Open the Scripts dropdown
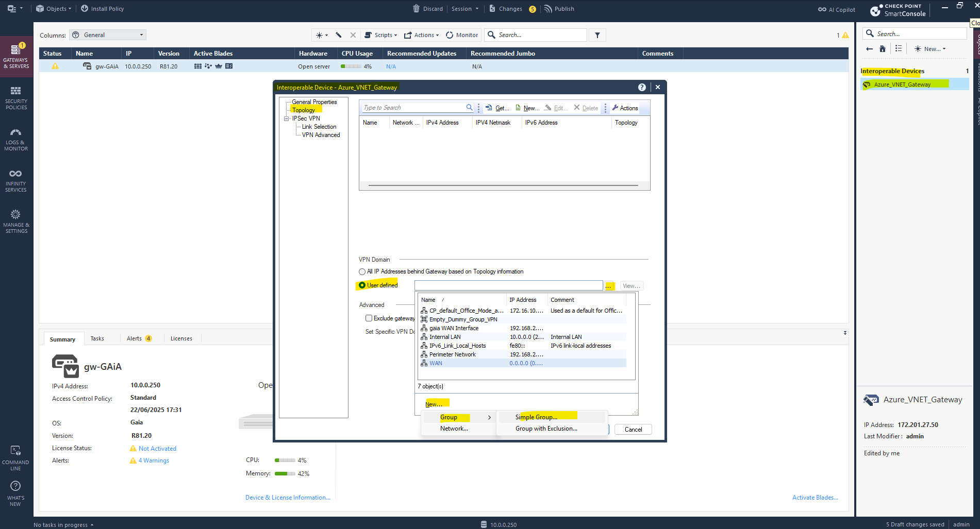 [x=381, y=35]
